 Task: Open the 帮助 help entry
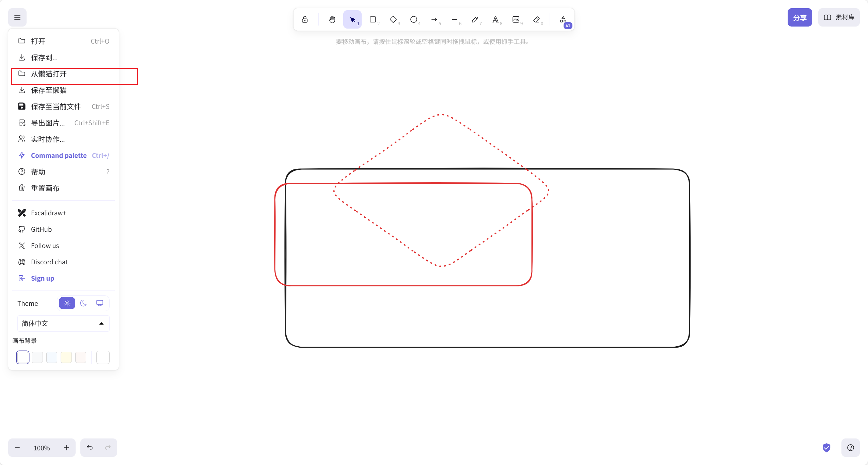tap(63, 172)
